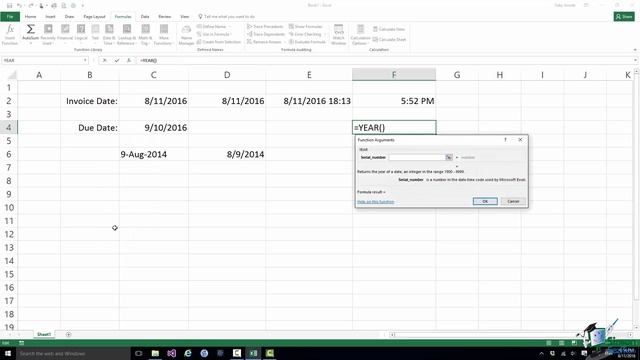The width and height of the screenshot is (640, 360).
Task: Click the Share button
Action: [x=624, y=17]
